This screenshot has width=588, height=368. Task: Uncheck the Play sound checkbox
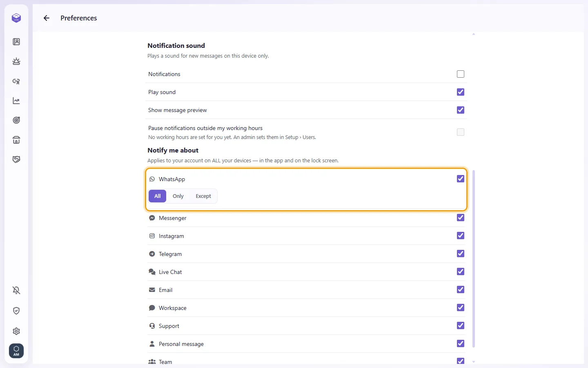[x=461, y=92]
